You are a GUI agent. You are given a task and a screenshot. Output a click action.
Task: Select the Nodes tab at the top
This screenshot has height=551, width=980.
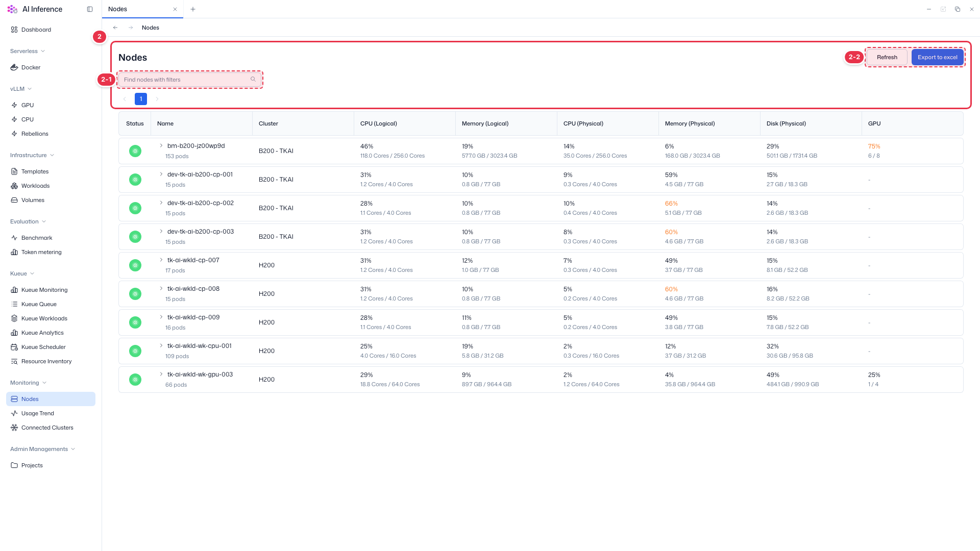142,9
